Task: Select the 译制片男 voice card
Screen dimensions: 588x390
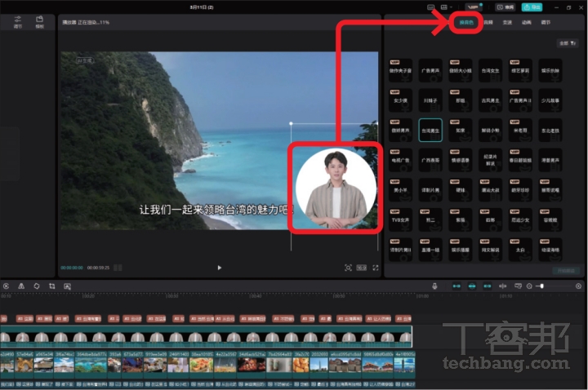Action: tap(430, 190)
